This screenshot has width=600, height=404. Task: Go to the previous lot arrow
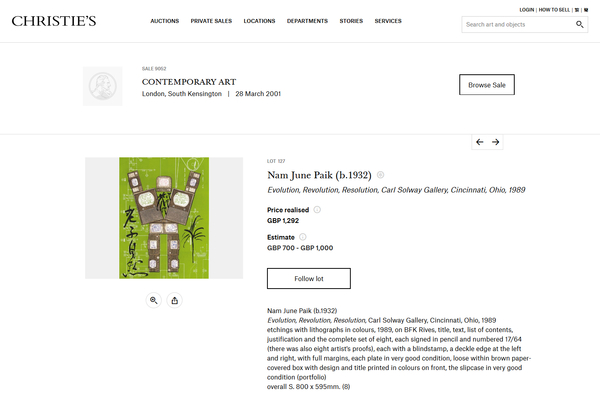pos(480,142)
